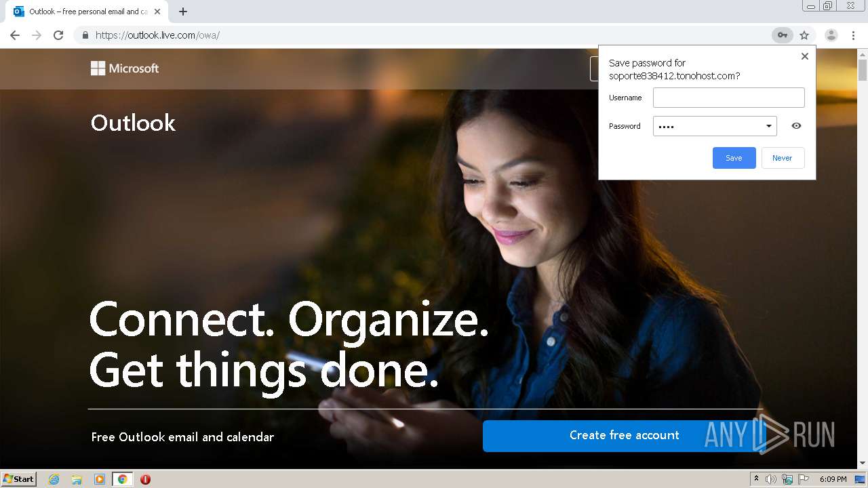Reload the Outlook page
The height and width of the screenshot is (488, 868).
[58, 35]
